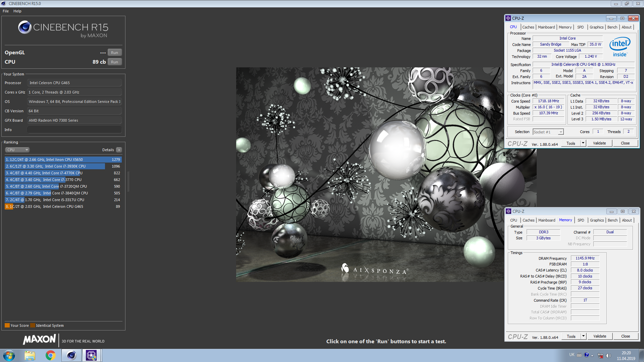Viewport: 644px width, 362px height.
Task: Click the orange Your Score legend swatch
Action: coord(7,325)
